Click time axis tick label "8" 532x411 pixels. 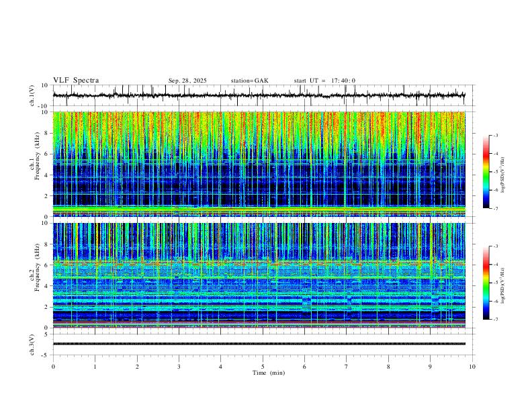point(388,367)
